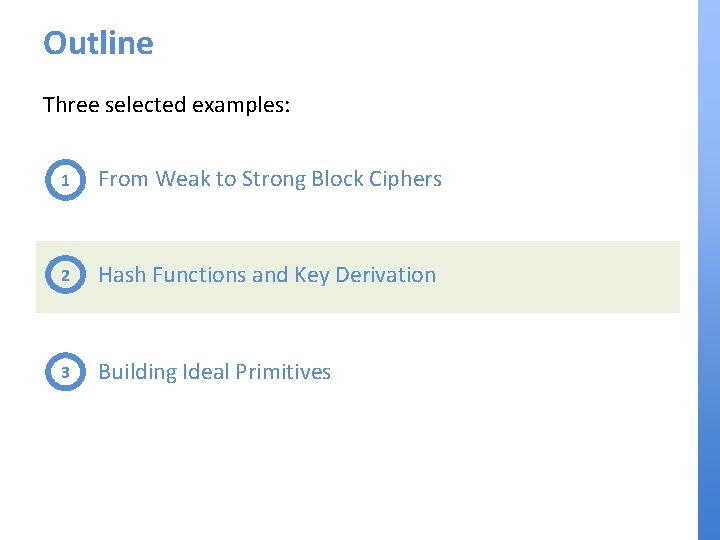
Task: Click the word "Derivation" in item two
Action: [386, 275]
